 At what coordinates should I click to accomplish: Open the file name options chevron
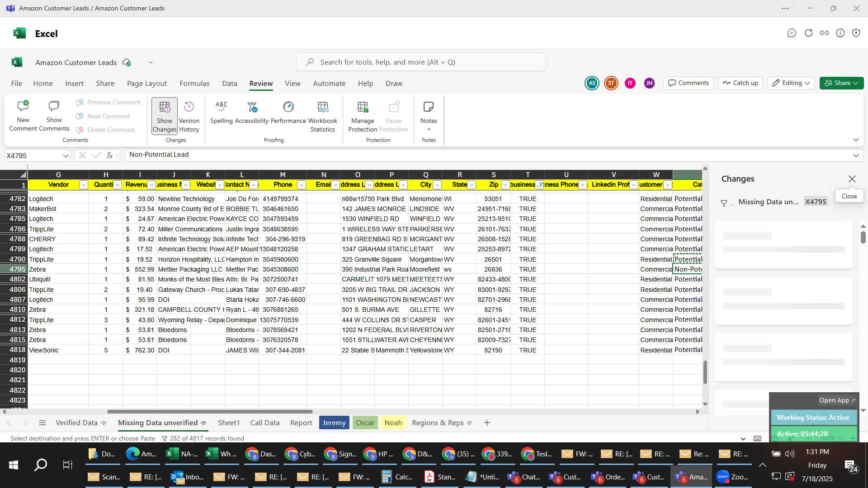pyautogui.click(x=151, y=62)
